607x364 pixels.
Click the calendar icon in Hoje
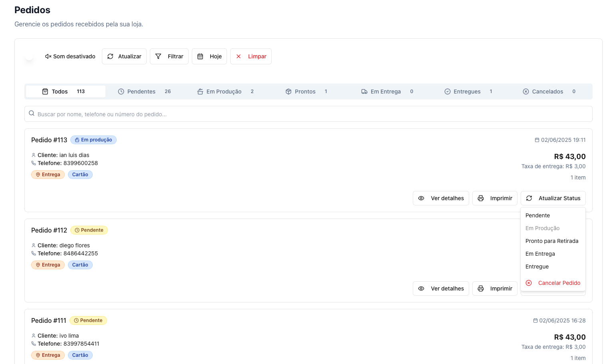(x=200, y=56)
